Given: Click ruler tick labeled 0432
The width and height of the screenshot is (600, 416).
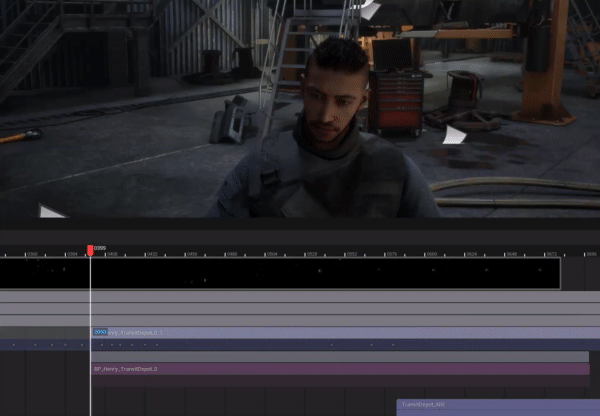Looking at the screenshot, I should pyautogui.click(x=152, y=254).
